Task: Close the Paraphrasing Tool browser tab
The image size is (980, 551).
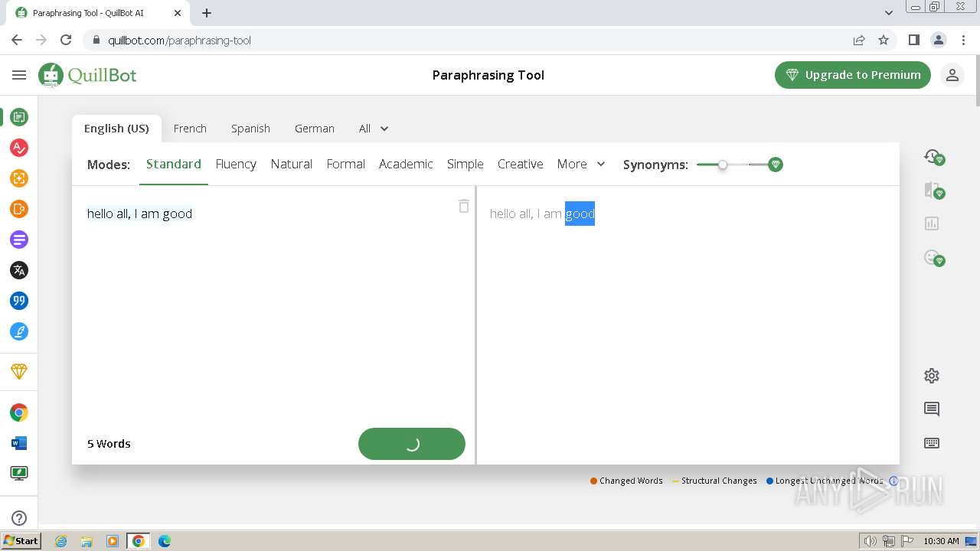Action: (178, 13)
